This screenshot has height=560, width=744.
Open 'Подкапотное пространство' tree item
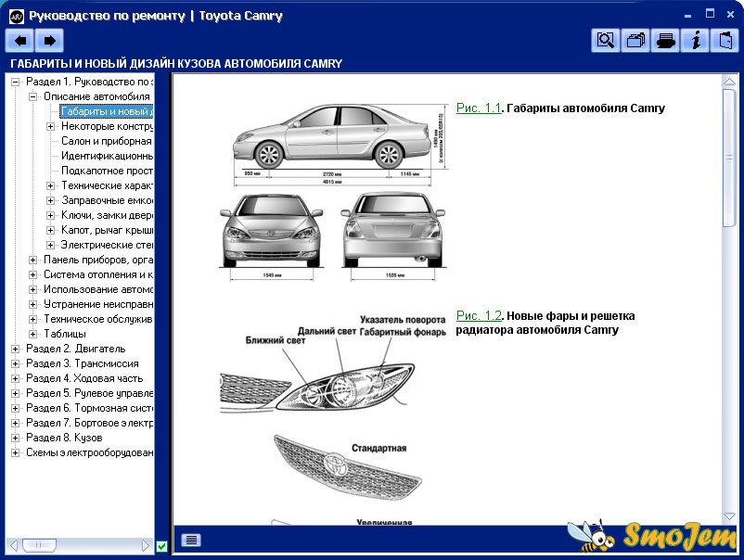[x=108, y=171]
